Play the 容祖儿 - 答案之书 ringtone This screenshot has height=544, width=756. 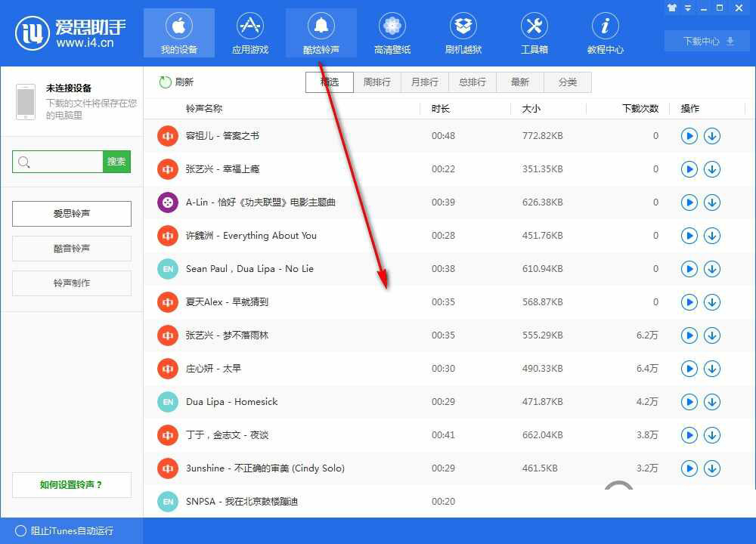(x=689, y=136)
